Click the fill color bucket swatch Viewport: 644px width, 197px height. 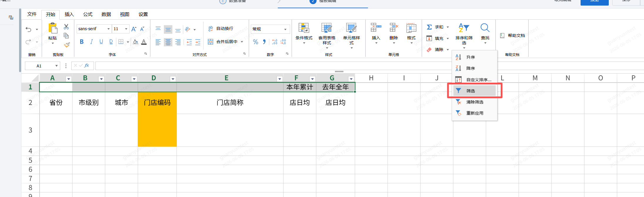click(x=135, y=42)
